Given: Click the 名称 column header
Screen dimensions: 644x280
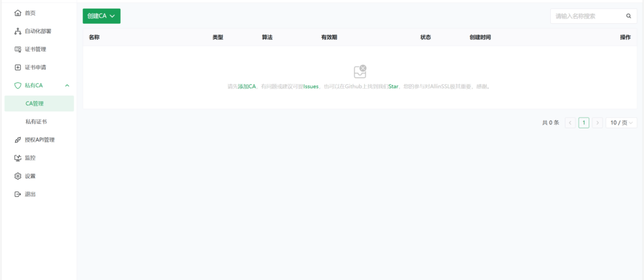Looking at the screenshot, I should [94, 37].
